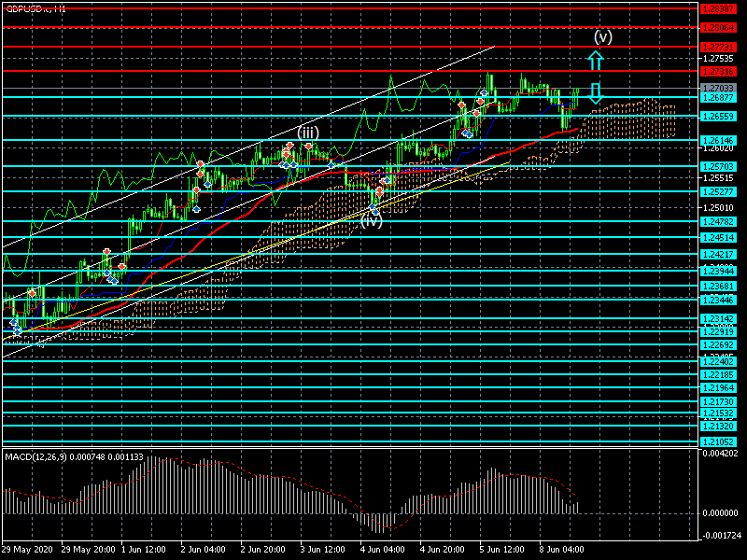Select the (v) wave label
Viewport: 747px width, 560px height.
pyautogui.click(x=602, y=36)
